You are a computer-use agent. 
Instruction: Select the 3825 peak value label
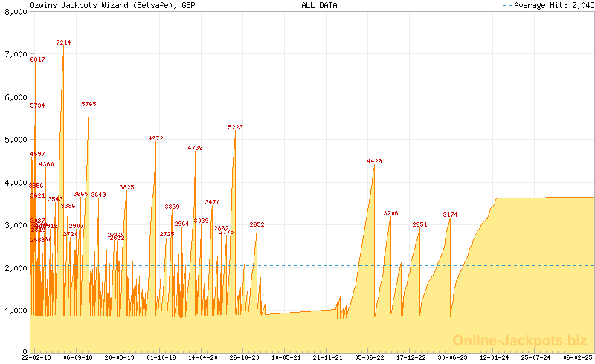tap(126, 187)
